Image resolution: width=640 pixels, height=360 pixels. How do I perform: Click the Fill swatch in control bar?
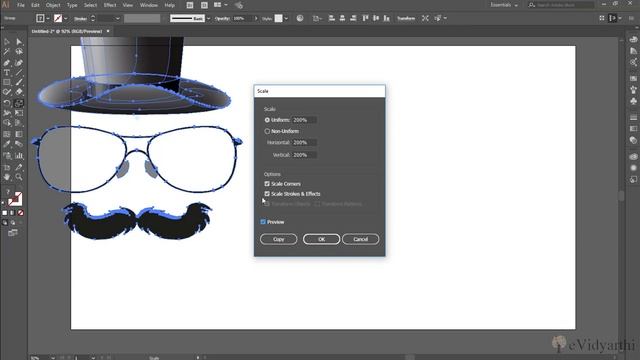click(x=40, y=18)
